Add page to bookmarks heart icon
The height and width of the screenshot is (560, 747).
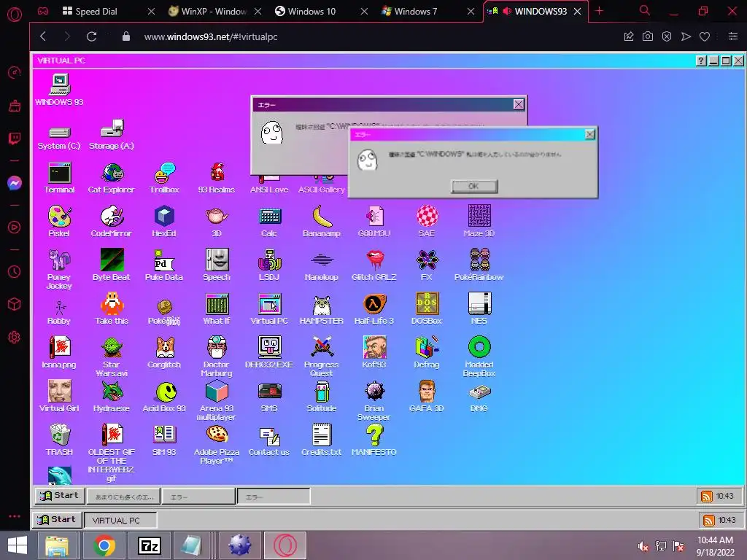pyautogui.click(x=705, y=36)
